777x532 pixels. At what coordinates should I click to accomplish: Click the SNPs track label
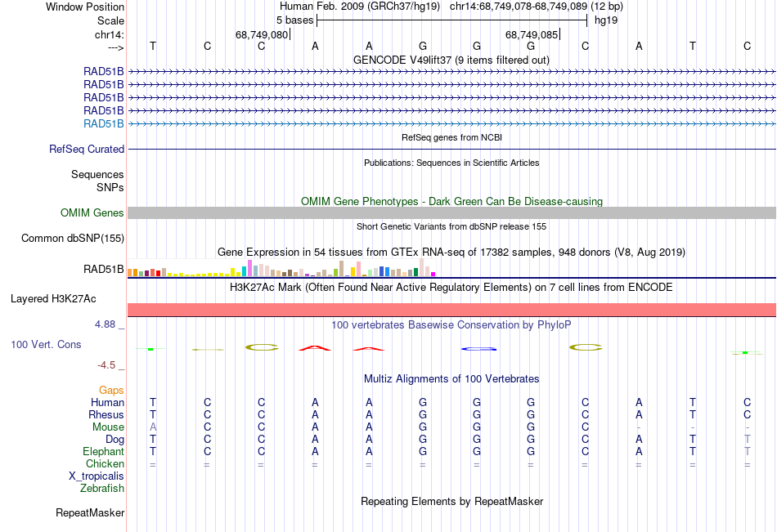tap(110, 187)
